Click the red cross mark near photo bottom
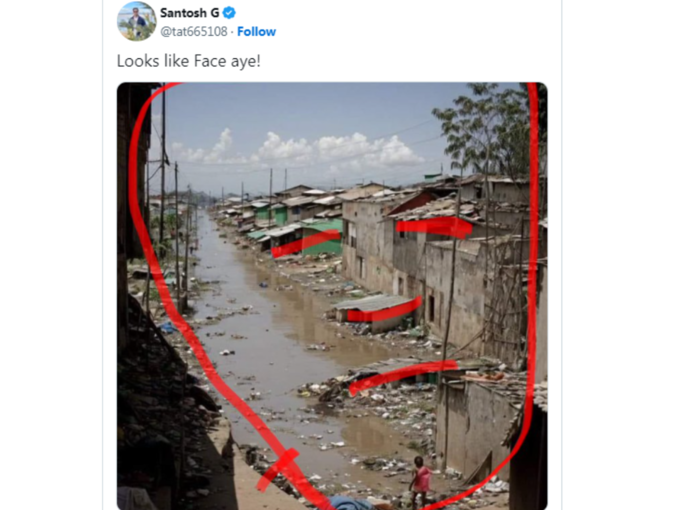The height and width of the screenshot is (510, 680). 278,470
